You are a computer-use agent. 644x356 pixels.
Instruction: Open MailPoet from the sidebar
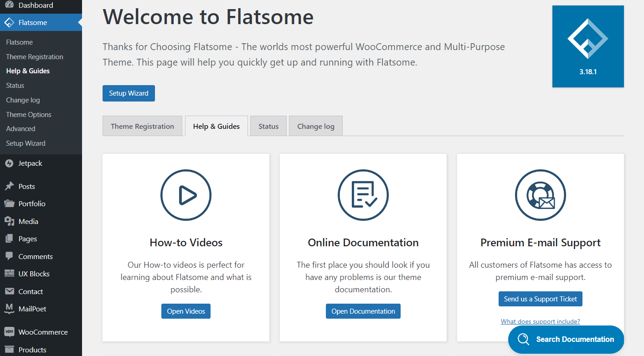click(32, 309)
